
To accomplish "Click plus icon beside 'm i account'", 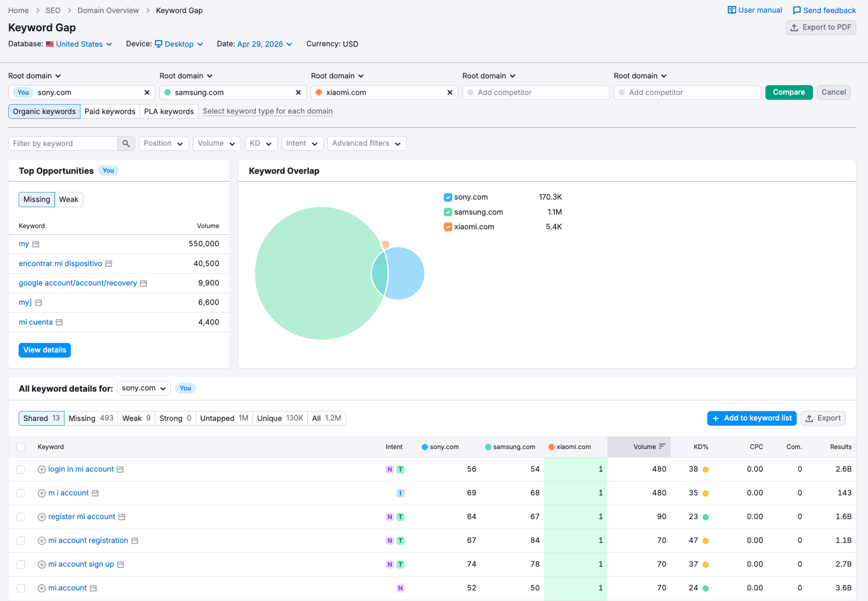I will click(42, 493).
